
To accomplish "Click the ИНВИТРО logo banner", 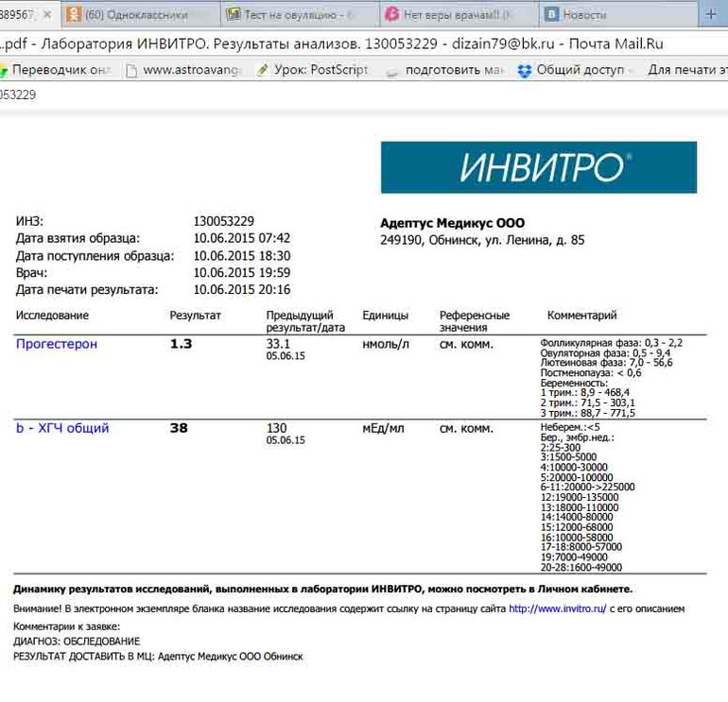I will (x=539, y=167).
